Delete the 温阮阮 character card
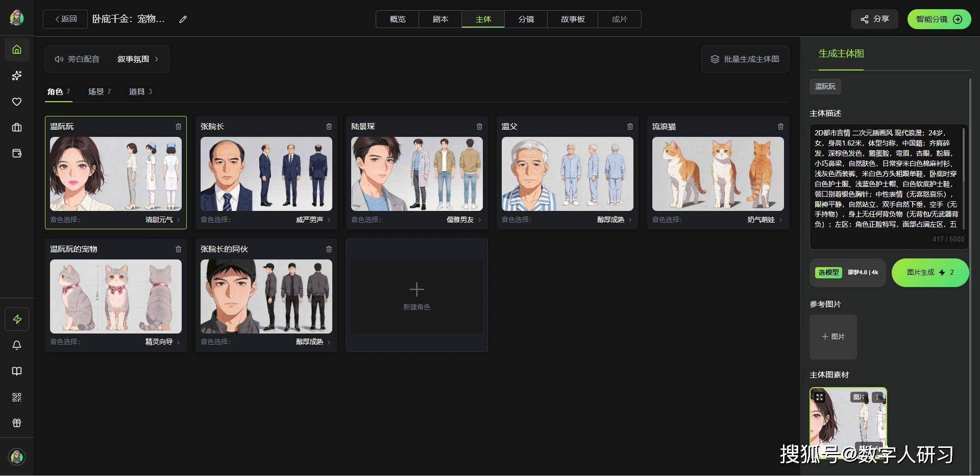Screen dimensions: 980x476 tap(178, 127)
